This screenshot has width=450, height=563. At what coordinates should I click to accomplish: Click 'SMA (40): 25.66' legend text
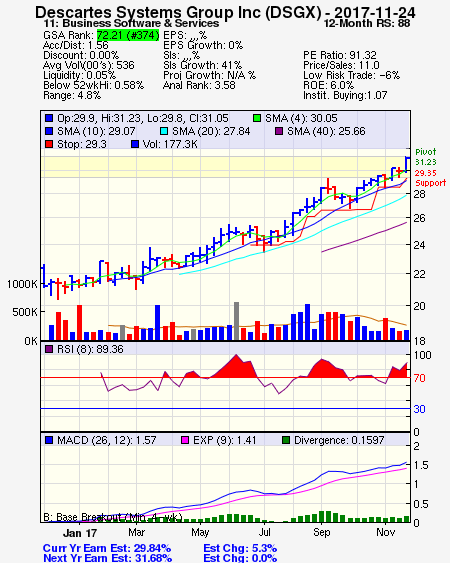click(x=326, y=131)
